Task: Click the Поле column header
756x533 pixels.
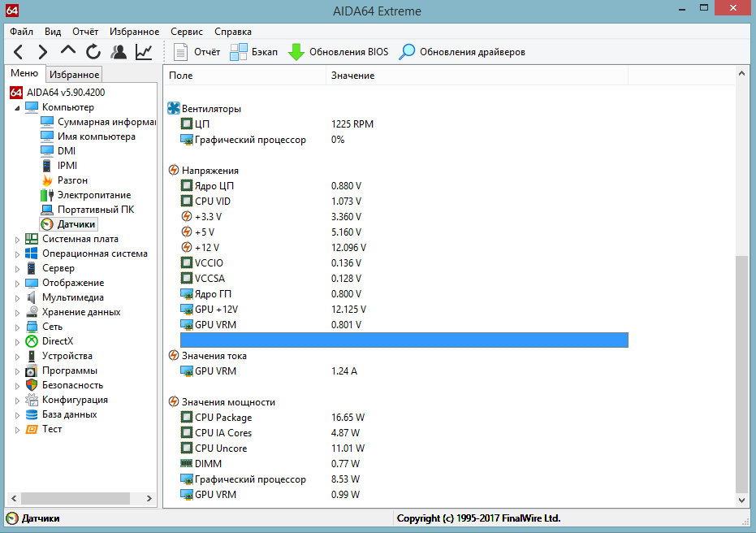Action: pos(245,76)
